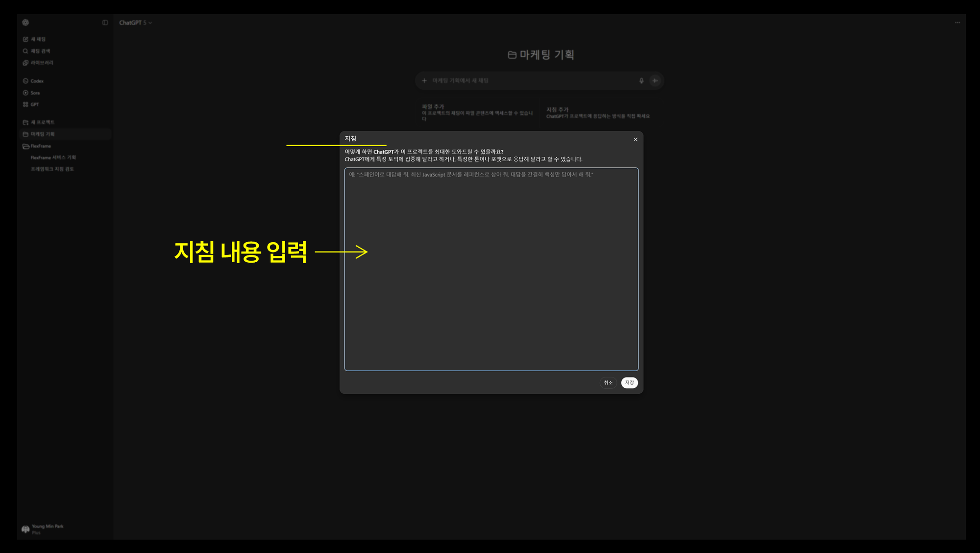Select the 마케팅 기획 project

click(x=43, y=134)
